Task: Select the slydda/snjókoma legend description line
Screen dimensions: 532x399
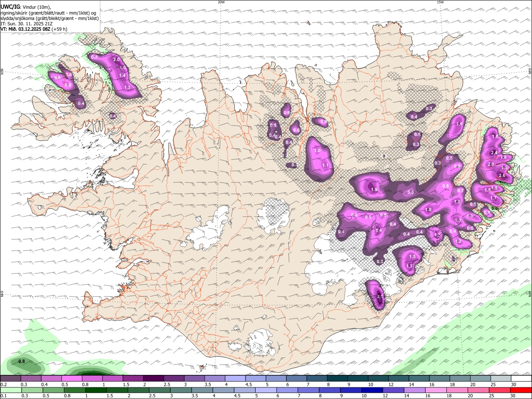Action: tap(49, 18)
